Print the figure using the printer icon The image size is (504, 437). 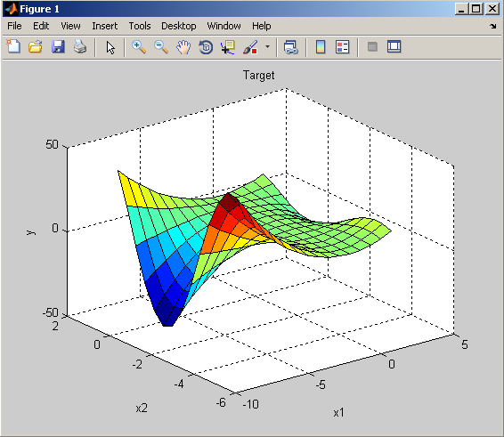point(80,47)
